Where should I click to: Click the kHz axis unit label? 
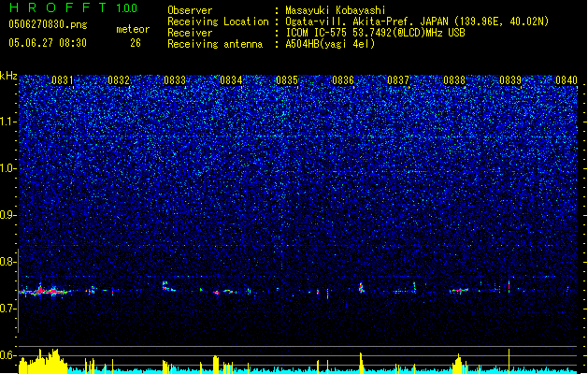click(x=8, y=76)
